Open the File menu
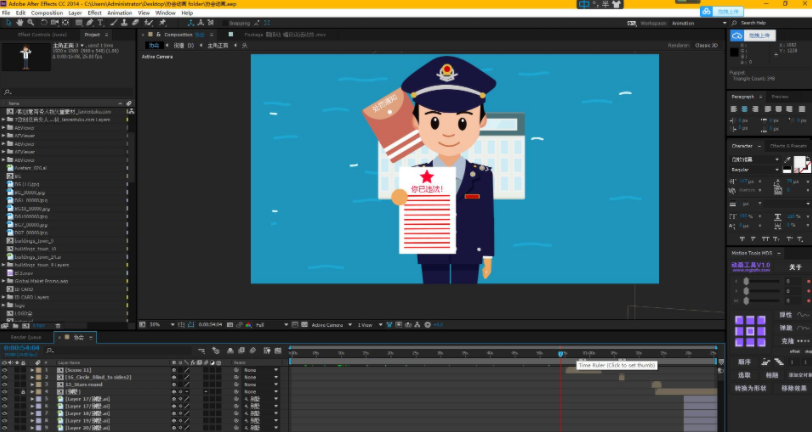The width and height of the screenshot is (812, 432). coord(6,12)
